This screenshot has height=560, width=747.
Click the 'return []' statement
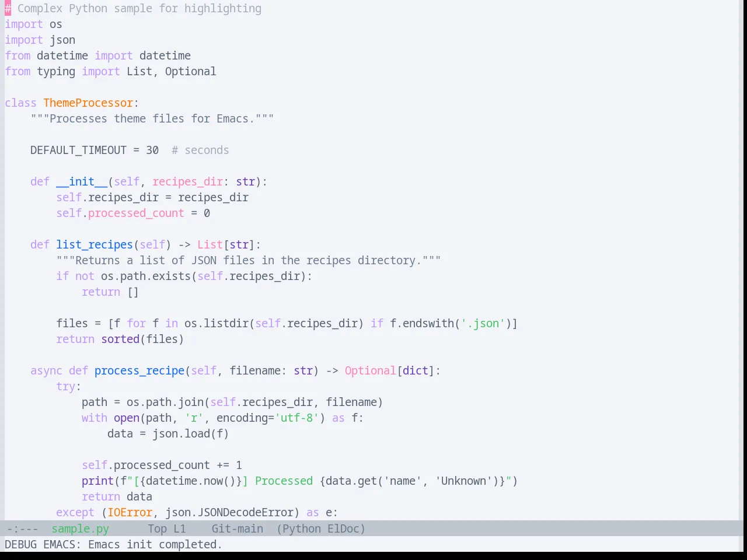[110, 292]
